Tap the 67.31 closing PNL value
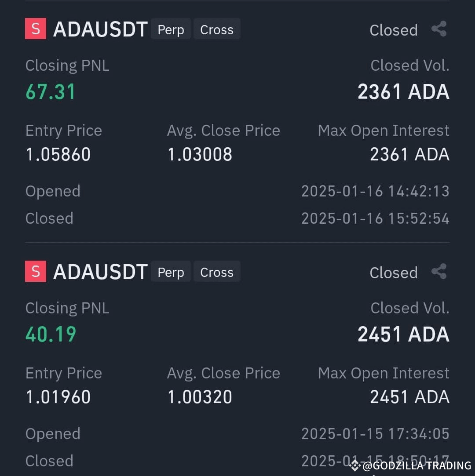The image size is (475, 476). coord(51,92)
